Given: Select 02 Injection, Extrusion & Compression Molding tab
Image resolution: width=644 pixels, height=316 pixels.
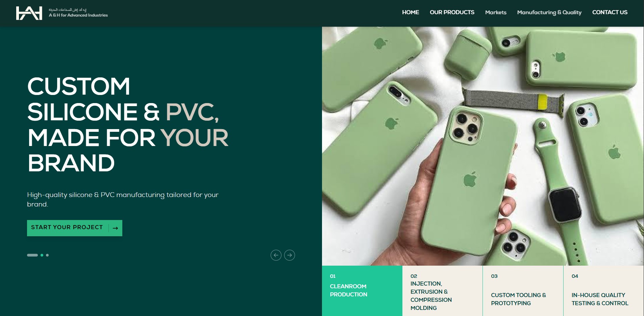Looking at the screenshot, I should click(x=443, y=291).
